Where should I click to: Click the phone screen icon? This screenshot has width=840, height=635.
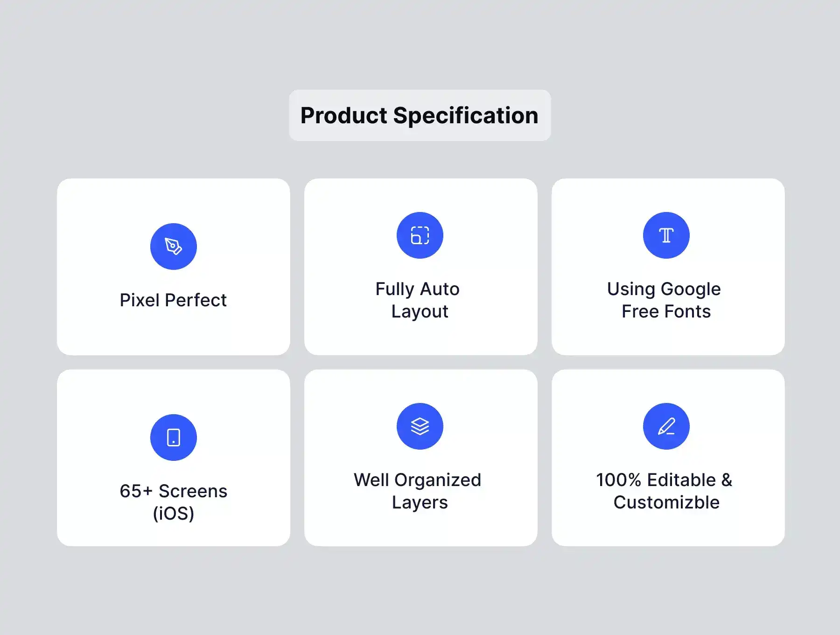click(x=173, y=437)
